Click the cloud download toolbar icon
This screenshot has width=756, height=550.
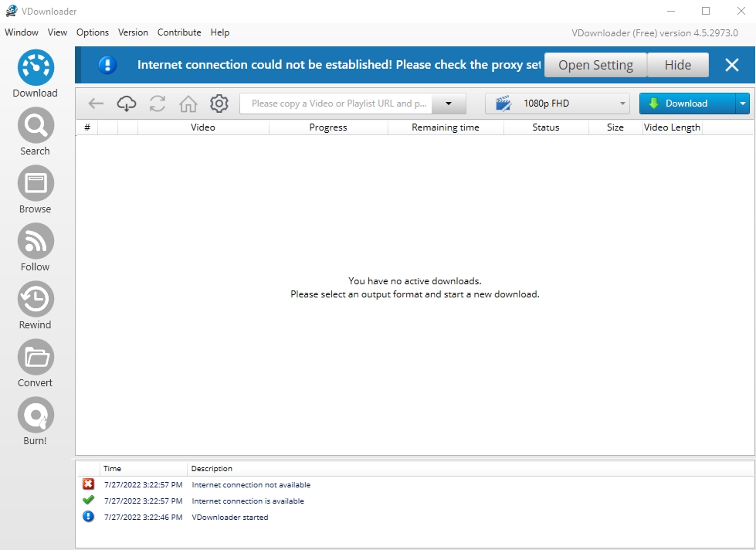[127, 104]
